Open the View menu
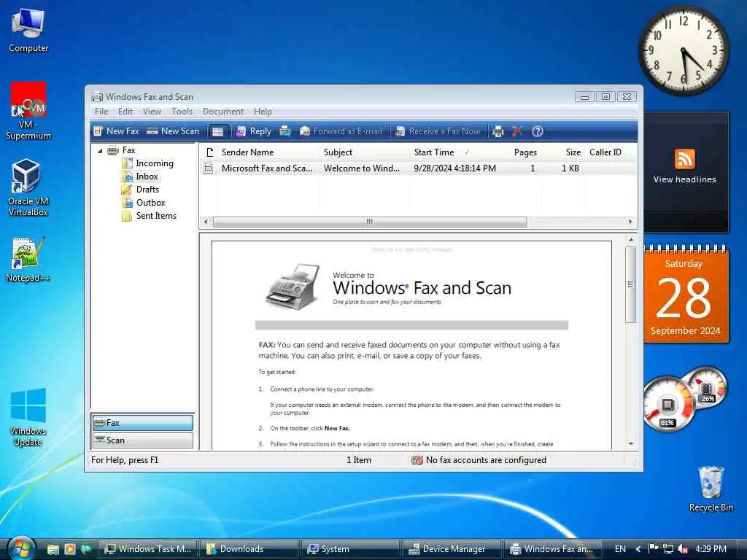 click(152, 112)
